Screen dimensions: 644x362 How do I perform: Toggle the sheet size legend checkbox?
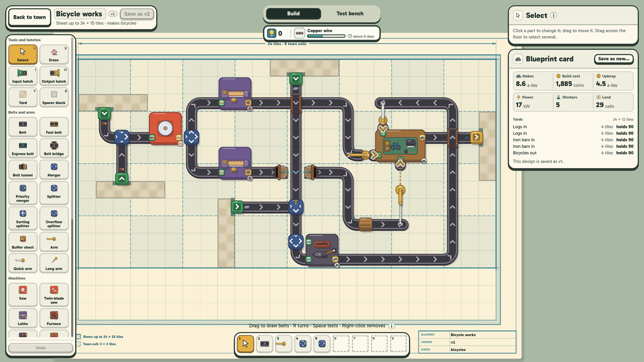[78, 337]
